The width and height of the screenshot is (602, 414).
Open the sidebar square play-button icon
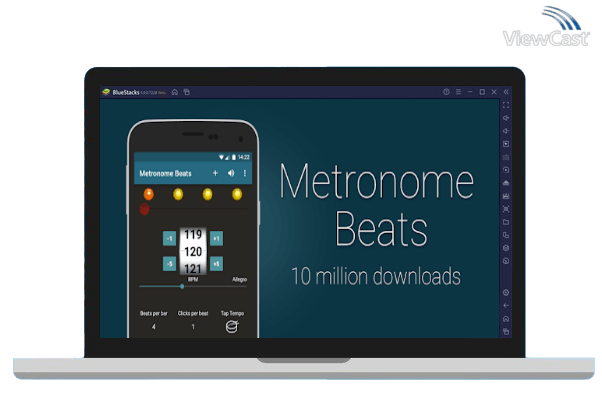click(506, 144)
